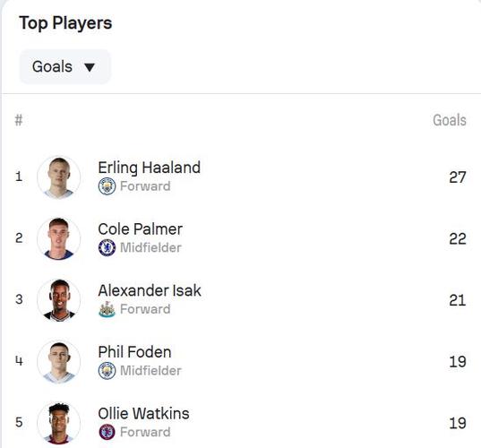The image size is (481, 448).
Task: Open Erling Haaland's player photo
Action: (58, 177)
